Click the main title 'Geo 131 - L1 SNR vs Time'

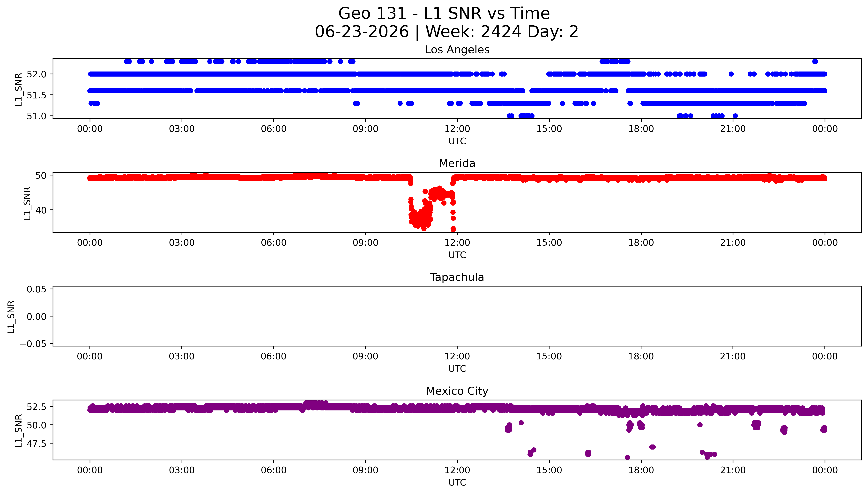point(444,14)
